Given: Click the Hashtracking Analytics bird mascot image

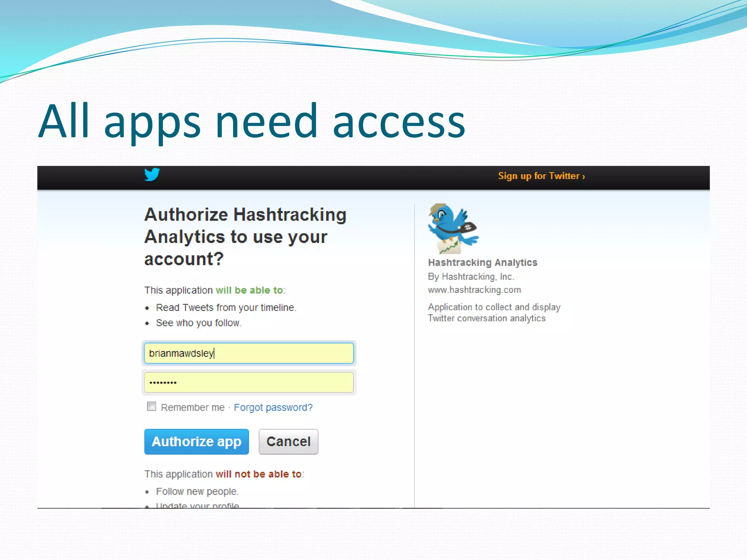Looking at the screenshot, I should point(453,229).
